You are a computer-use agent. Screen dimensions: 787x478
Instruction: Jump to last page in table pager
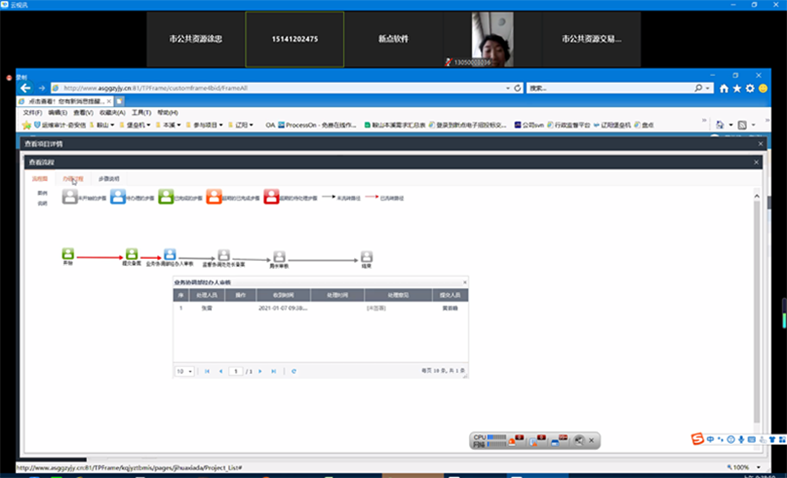point(274,371)
